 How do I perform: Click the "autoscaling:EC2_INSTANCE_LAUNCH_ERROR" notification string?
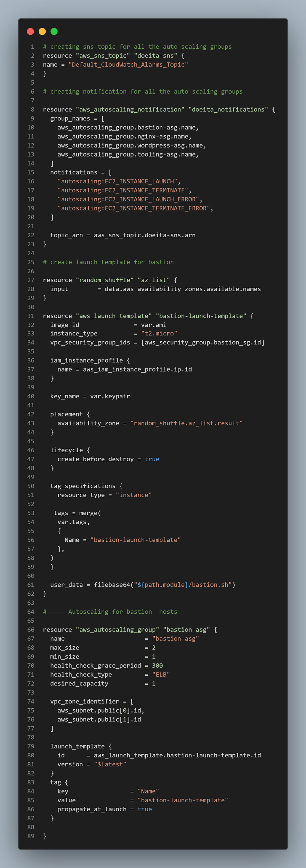pos(129,199)
